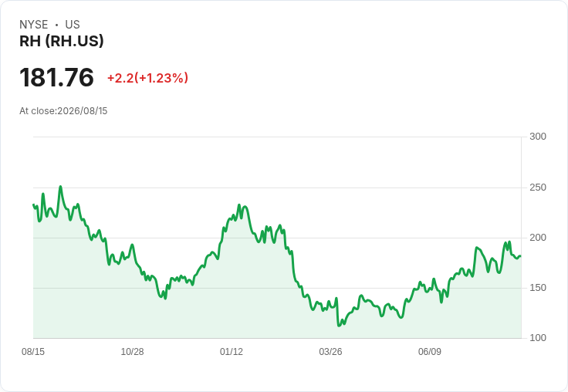Click the 150 y-axis value label
This screenshot has height=392, width=568.
pos(538,288)
